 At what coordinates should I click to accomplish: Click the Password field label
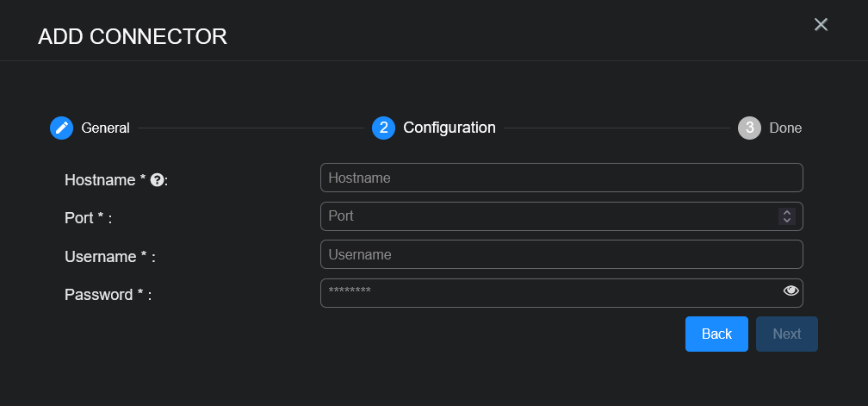point(102,295)
